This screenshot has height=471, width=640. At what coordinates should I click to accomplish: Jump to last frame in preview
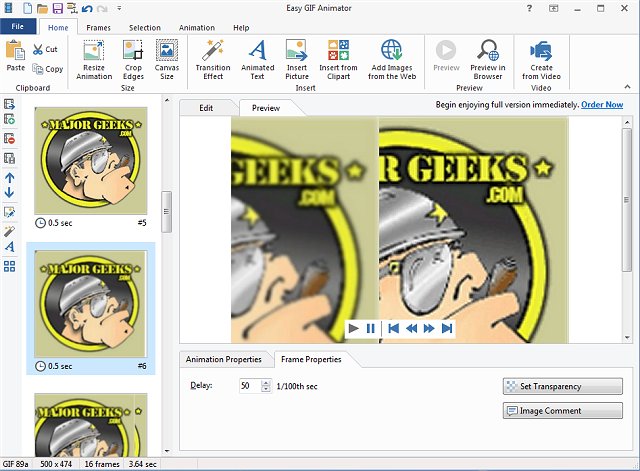(447, 329)
